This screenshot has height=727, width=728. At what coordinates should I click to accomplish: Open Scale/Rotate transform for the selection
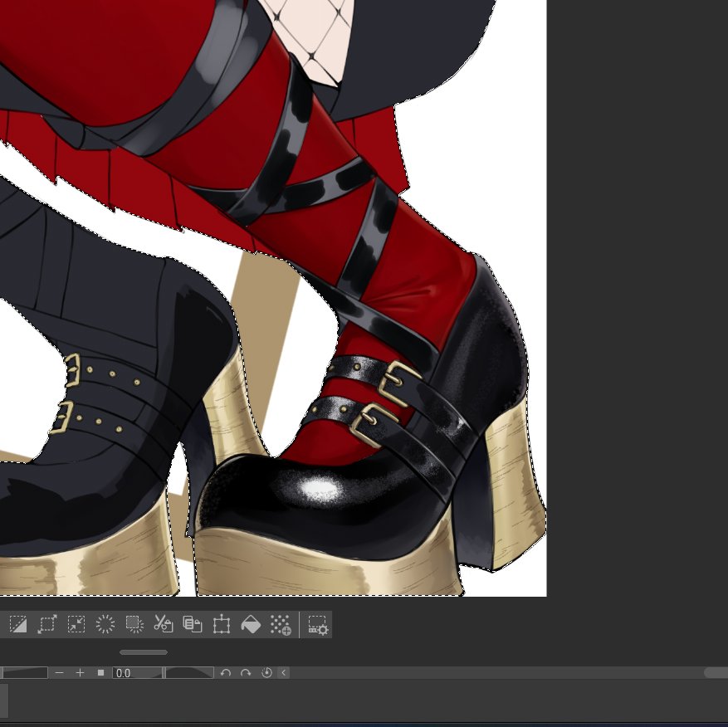221,625
